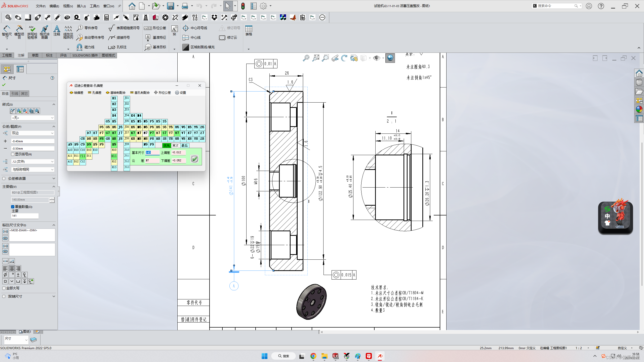This screenshot has height=362, width=644.
Task: Click the Area Hatch/Fill (区域剖面线/填充) icon
Action: pos(186,47)
